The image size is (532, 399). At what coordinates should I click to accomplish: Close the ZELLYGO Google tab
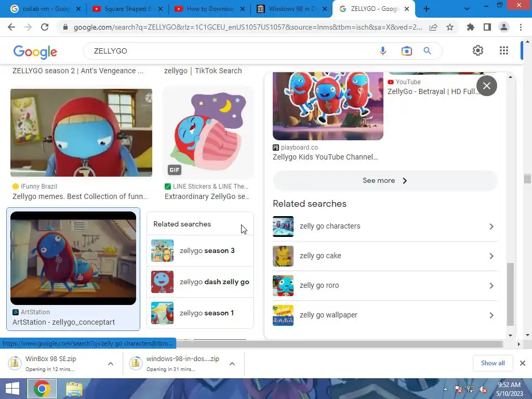407,9
